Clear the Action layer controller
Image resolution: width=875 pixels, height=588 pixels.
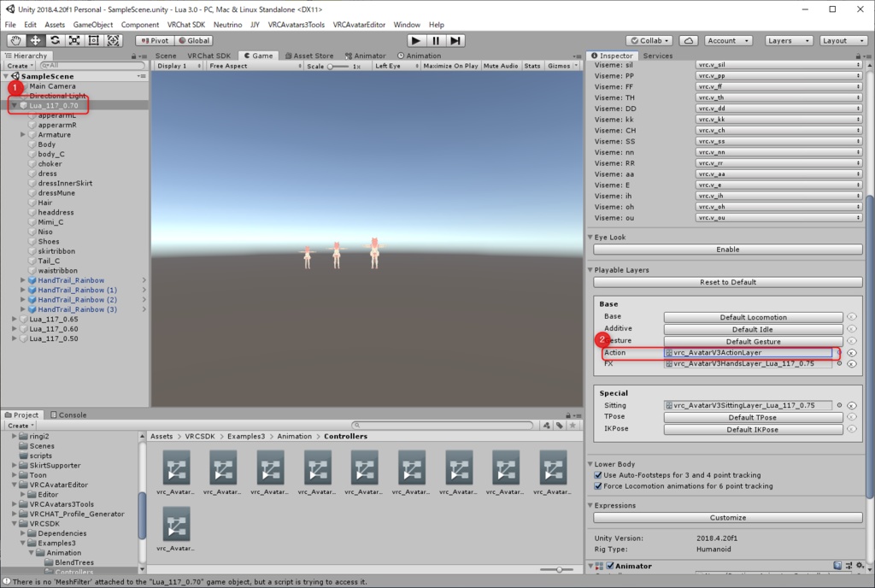(852, 353)
